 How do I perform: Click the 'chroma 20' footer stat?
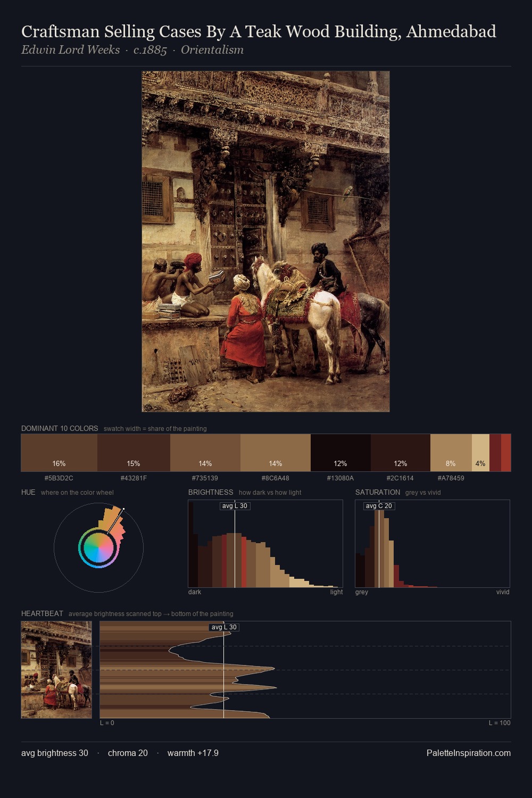coord(128,753)
